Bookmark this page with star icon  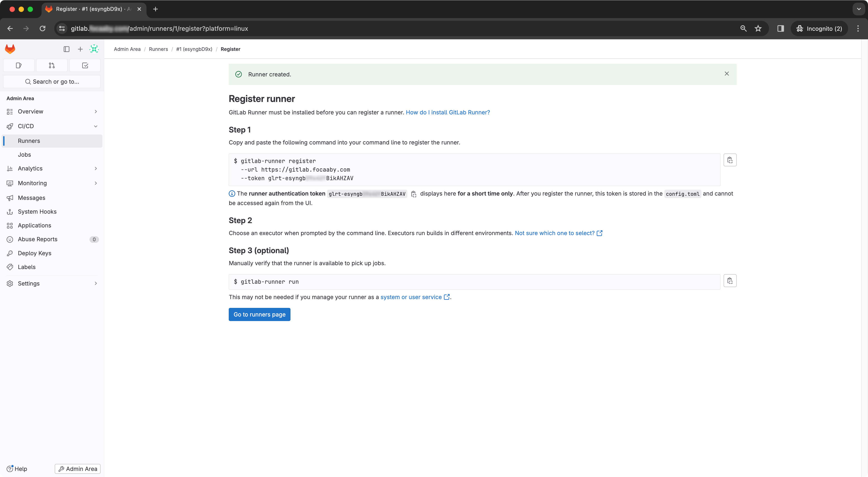pyautogui.click(x=758, y=29)
